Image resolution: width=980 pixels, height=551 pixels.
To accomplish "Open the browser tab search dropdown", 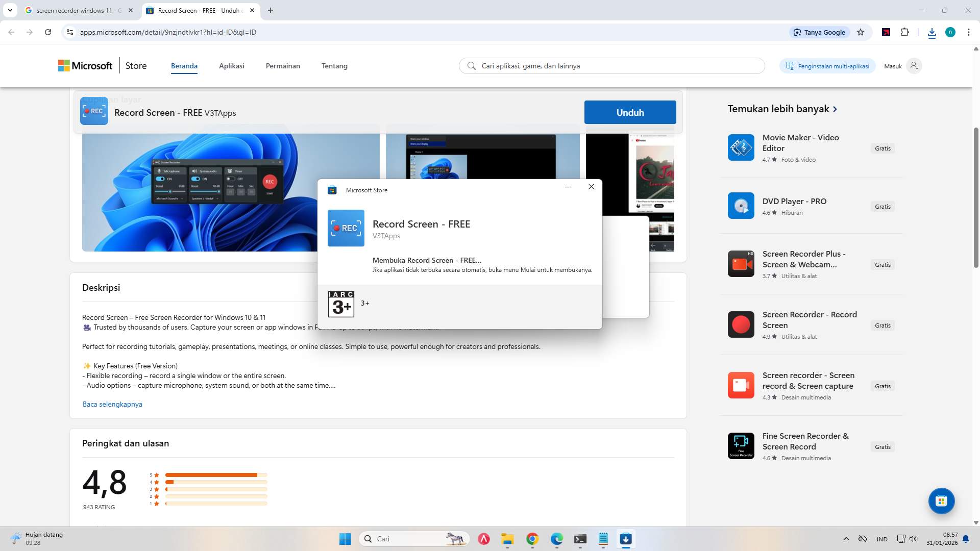I will coord(10,10).
